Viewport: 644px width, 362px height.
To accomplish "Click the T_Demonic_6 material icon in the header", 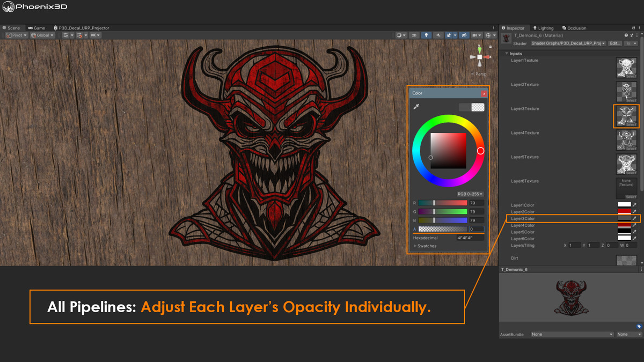I will click(x=506, y=38).
